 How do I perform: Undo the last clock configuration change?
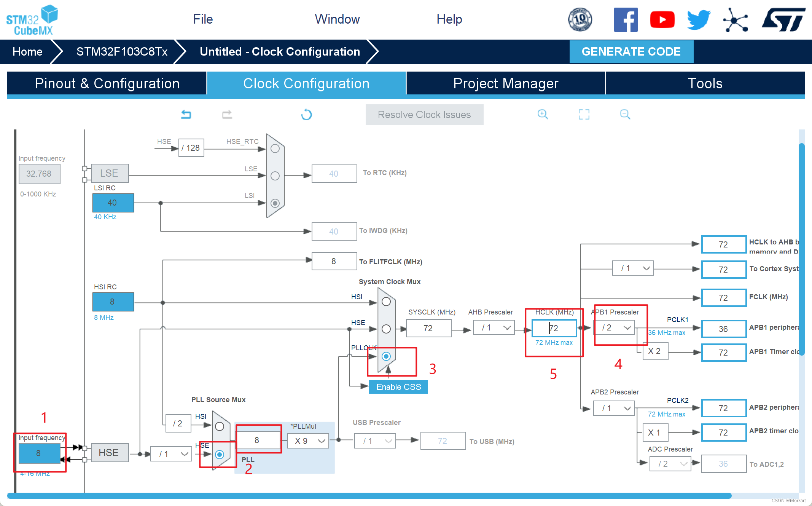[x=186, y=114]
